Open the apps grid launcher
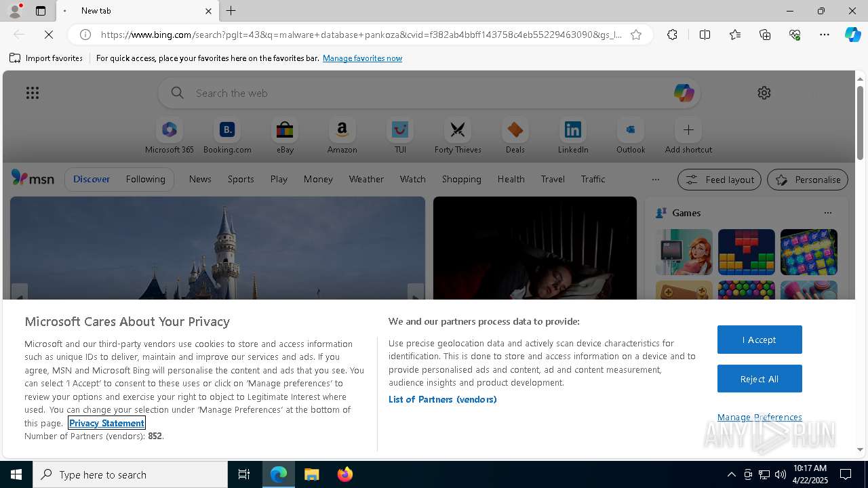 (x=33, y=93)
